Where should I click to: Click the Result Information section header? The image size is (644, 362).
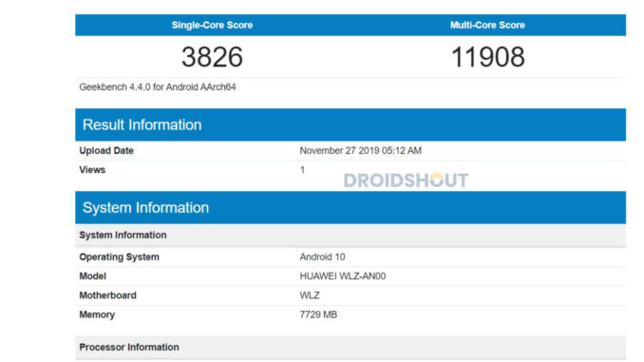[x=350, y=124]
